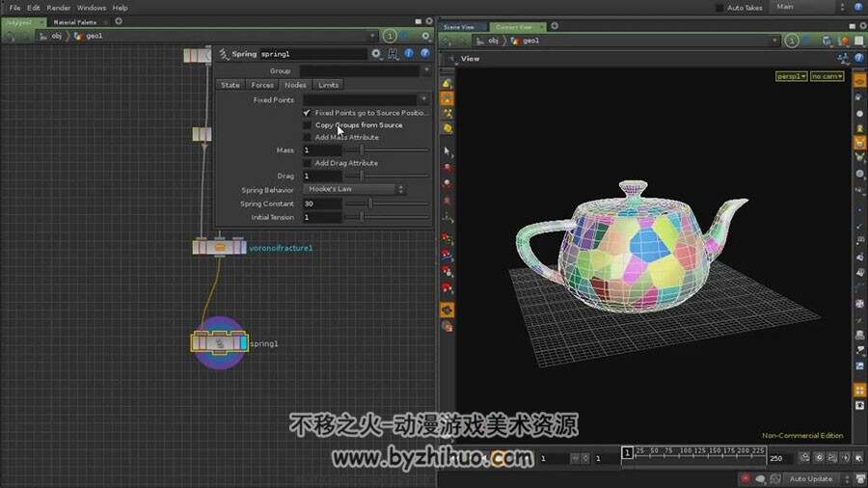Select the spring1 node

tap(219, 343)
